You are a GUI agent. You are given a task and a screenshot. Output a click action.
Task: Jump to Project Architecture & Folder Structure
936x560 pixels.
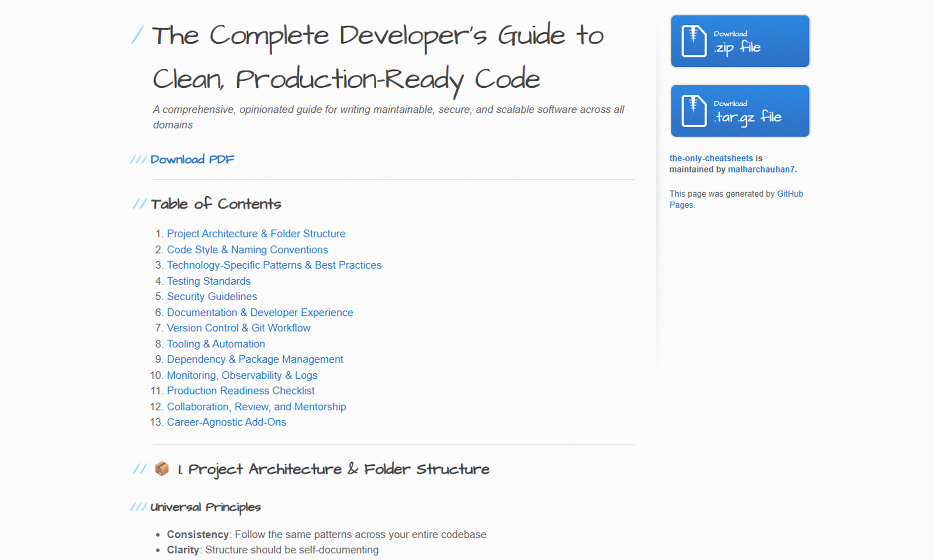coord(256,234)
